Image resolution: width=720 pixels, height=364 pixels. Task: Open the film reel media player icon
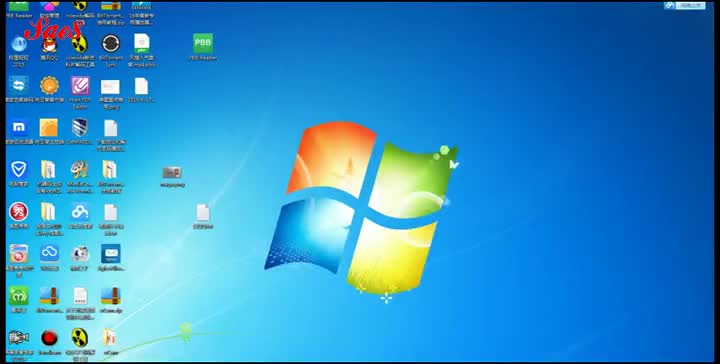coord(80,169)
